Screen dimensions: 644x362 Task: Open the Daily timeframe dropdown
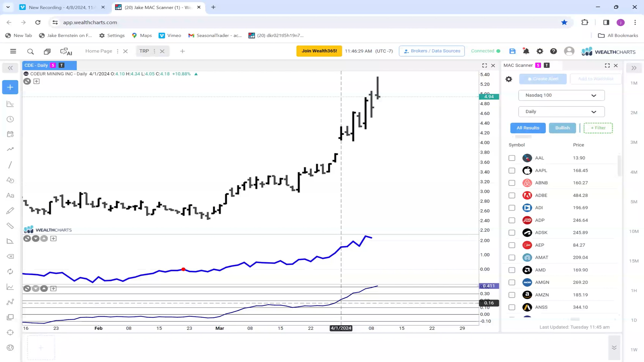[x=561, y=112]
